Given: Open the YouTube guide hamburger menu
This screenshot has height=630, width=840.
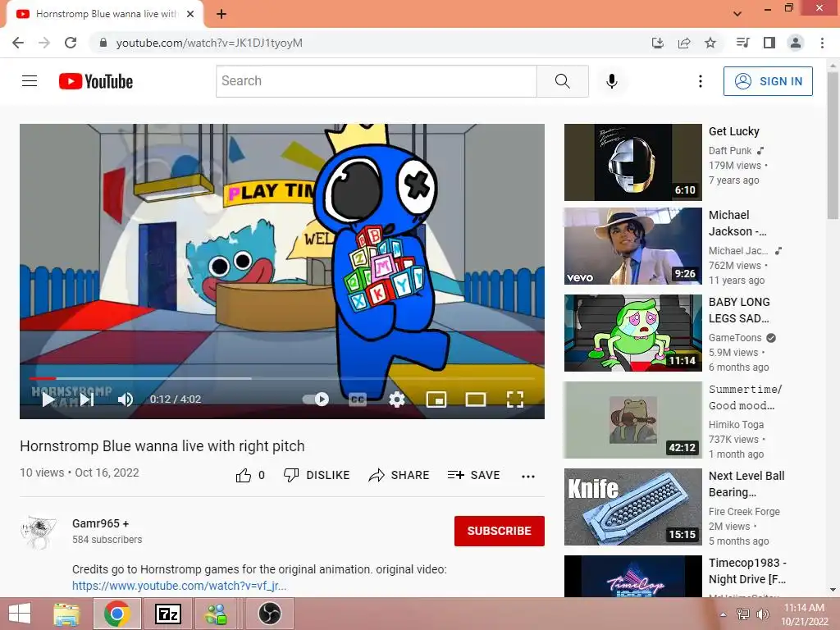Looking at the screenshot, I should coord(30,81).
